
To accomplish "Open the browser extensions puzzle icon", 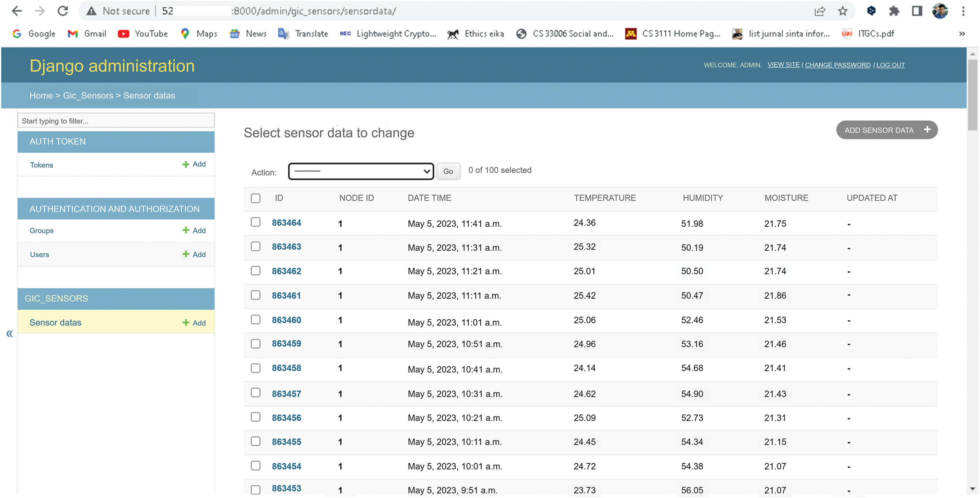I will 894,11.
